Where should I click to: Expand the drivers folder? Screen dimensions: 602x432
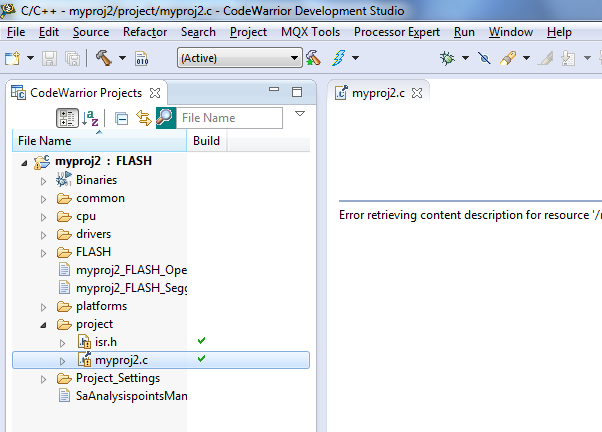(43, 235)
